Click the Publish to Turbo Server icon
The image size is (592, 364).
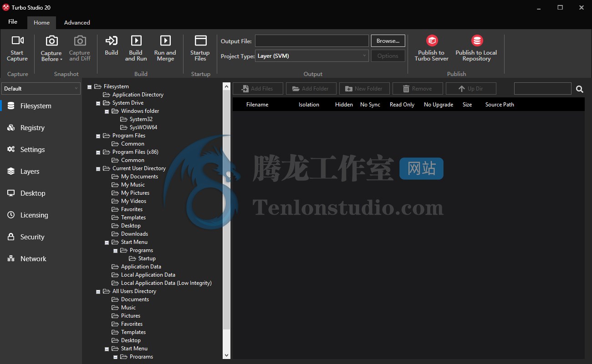[x=432, y=40]
